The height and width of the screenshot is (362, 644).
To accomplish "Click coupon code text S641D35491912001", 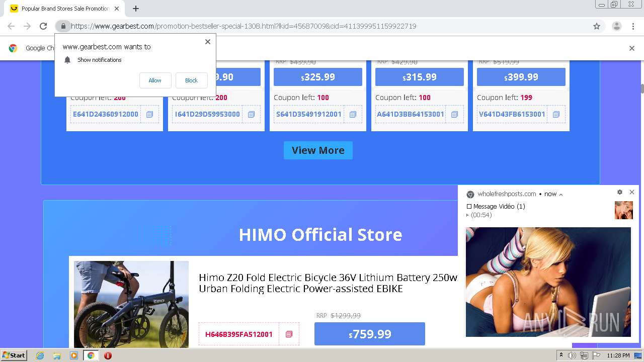I will point(309,114).
